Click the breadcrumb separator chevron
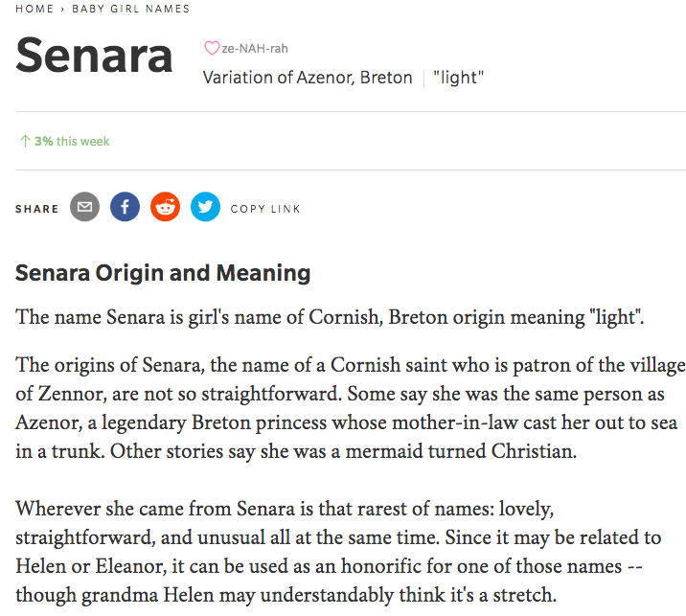Image resolution: width=686 pixels, height=616 pixels. point(63,9)
